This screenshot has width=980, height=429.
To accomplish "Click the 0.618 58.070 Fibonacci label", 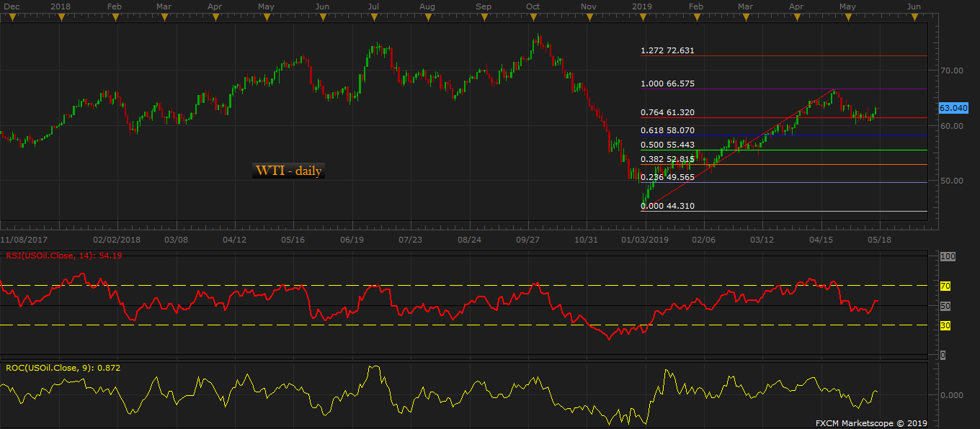I will click(667, 130).
